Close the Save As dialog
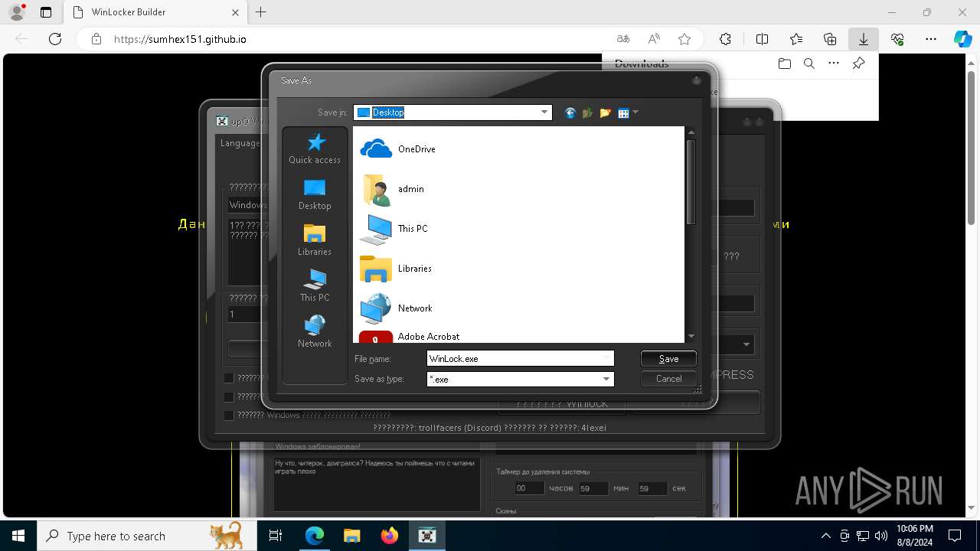Viewport: 980px width, 551px height. point(696,80)
